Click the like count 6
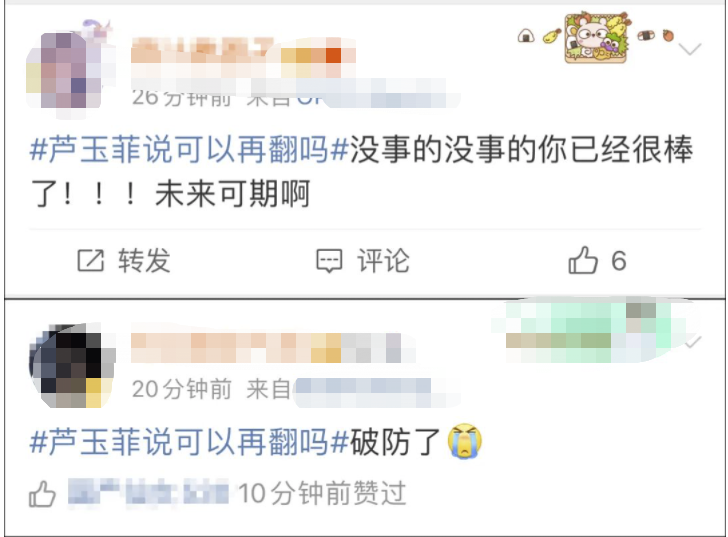 point(618,260)
